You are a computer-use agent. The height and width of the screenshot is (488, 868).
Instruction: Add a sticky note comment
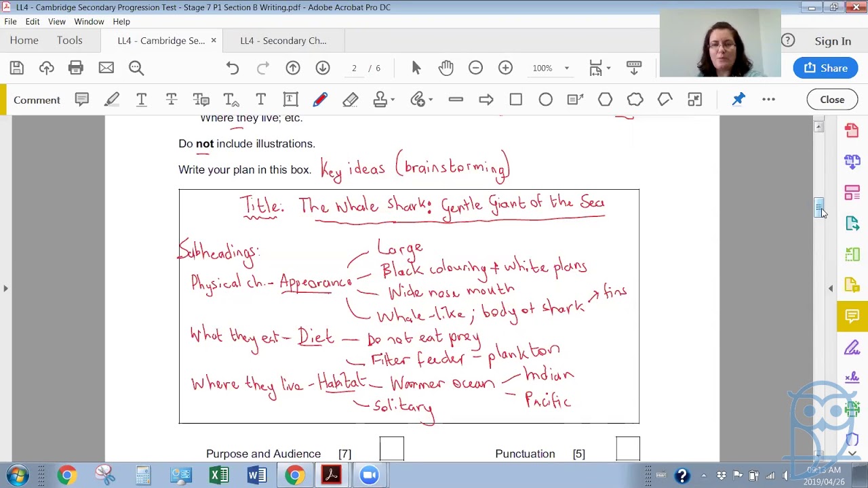[x=82, y=100]
